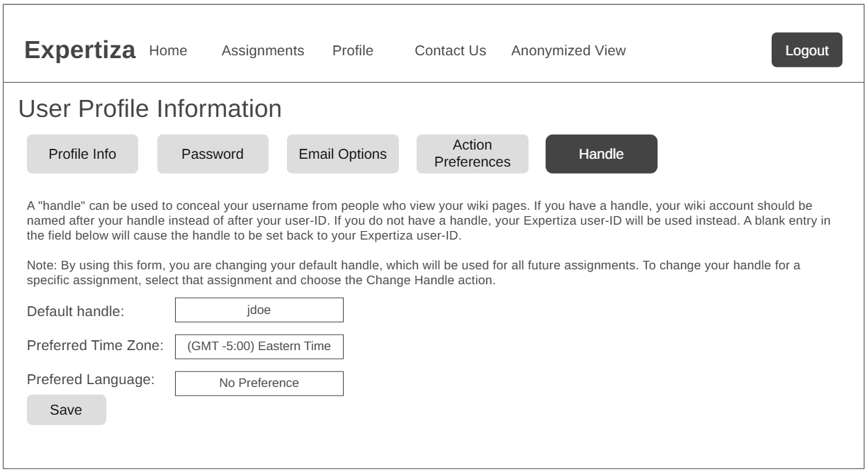Open the Contact Us page
The width and height of the screenshot is (868, 472).
pos(450,50)
